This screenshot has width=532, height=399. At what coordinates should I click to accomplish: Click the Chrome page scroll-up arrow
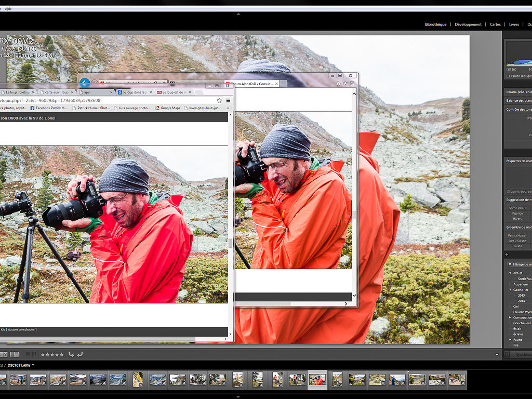230,115
